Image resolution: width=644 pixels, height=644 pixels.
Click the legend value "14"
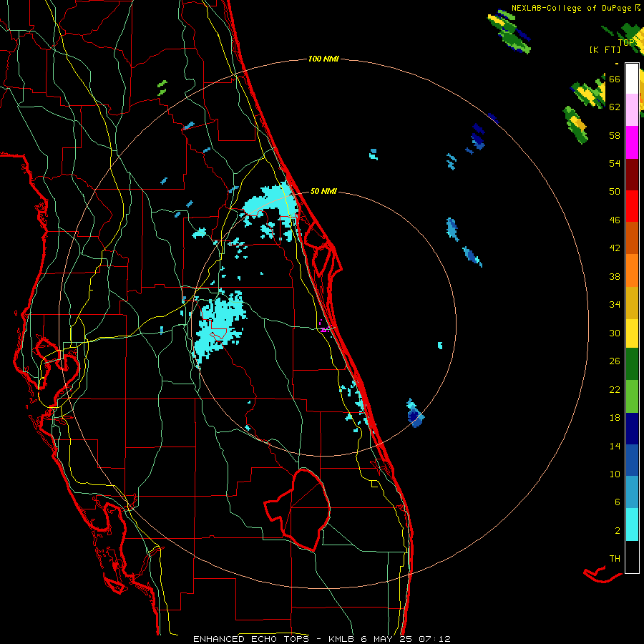pyautogui.click(x=615, y=446)
